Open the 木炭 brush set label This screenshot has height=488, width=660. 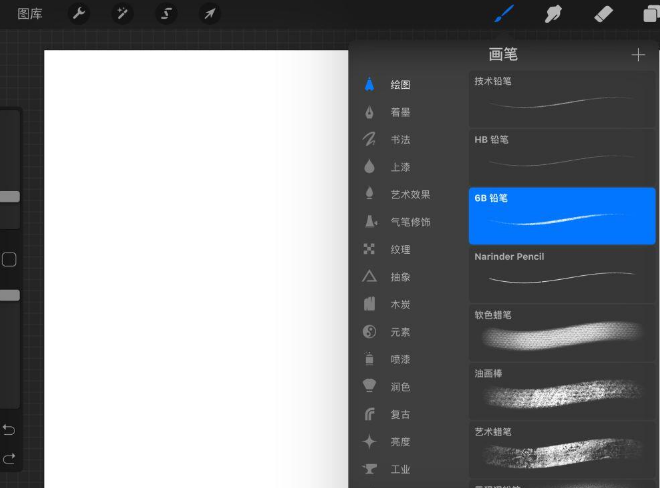(400, 304)
